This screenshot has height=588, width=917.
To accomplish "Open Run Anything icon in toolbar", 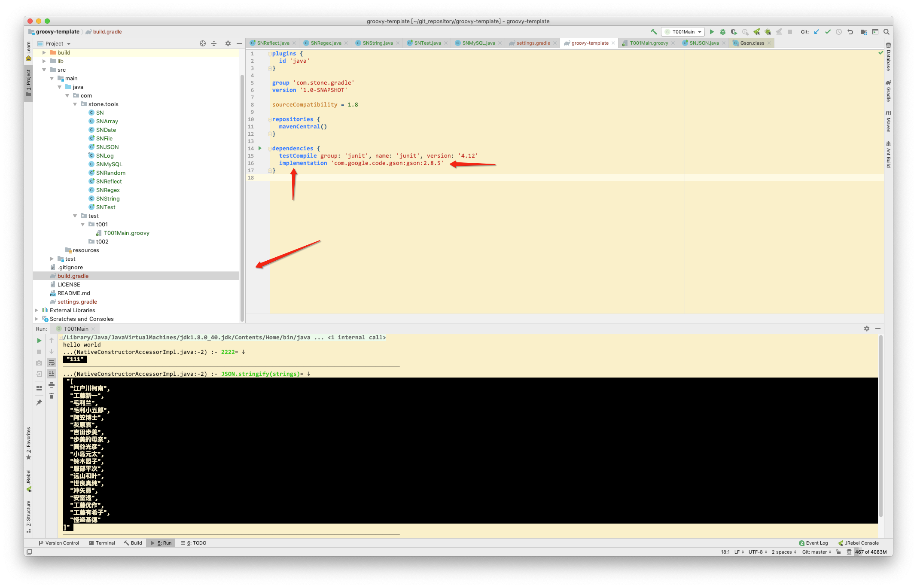I will [x=875, y=32].
